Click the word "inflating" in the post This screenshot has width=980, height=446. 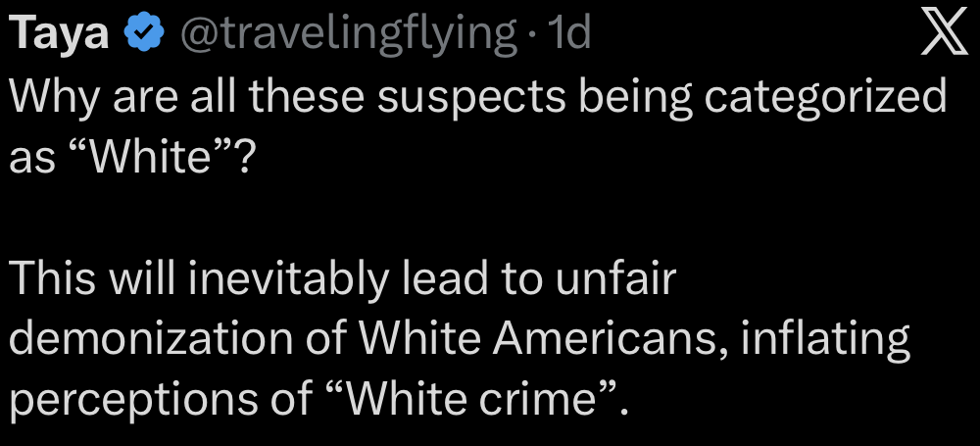(x=826, y=339)
